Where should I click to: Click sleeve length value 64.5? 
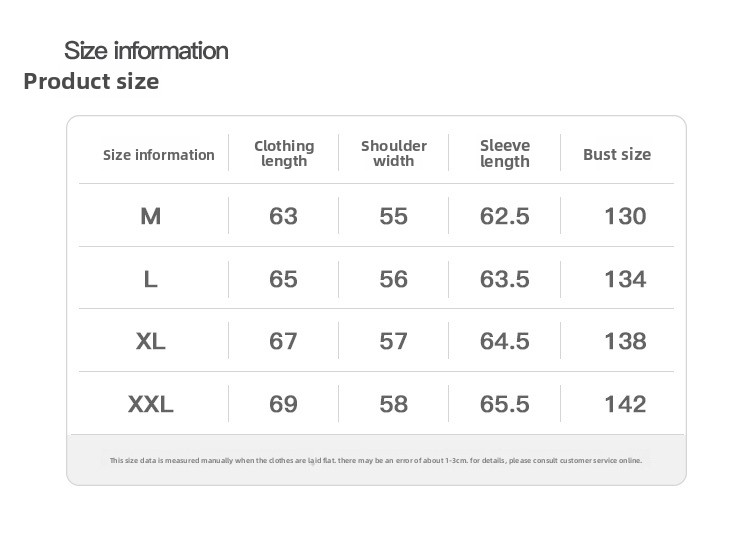tap(505, 341)
